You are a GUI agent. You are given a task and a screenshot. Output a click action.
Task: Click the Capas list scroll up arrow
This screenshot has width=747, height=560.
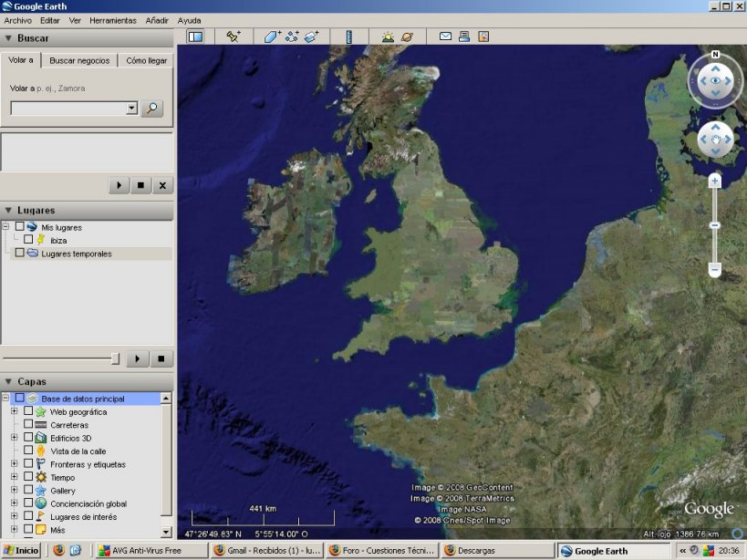tap(166, 398)
